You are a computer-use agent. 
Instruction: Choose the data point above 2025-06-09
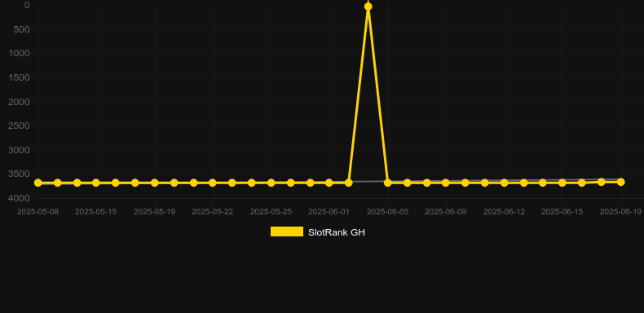(446, 183)
